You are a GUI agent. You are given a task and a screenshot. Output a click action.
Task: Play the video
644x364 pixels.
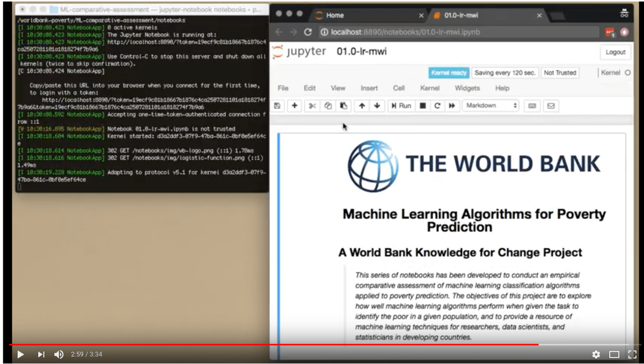click(20, 354)
